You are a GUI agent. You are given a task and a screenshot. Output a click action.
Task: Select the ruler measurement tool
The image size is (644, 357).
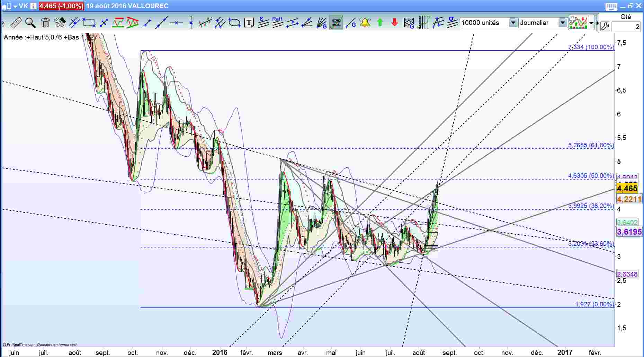click(x=16, y=23)
